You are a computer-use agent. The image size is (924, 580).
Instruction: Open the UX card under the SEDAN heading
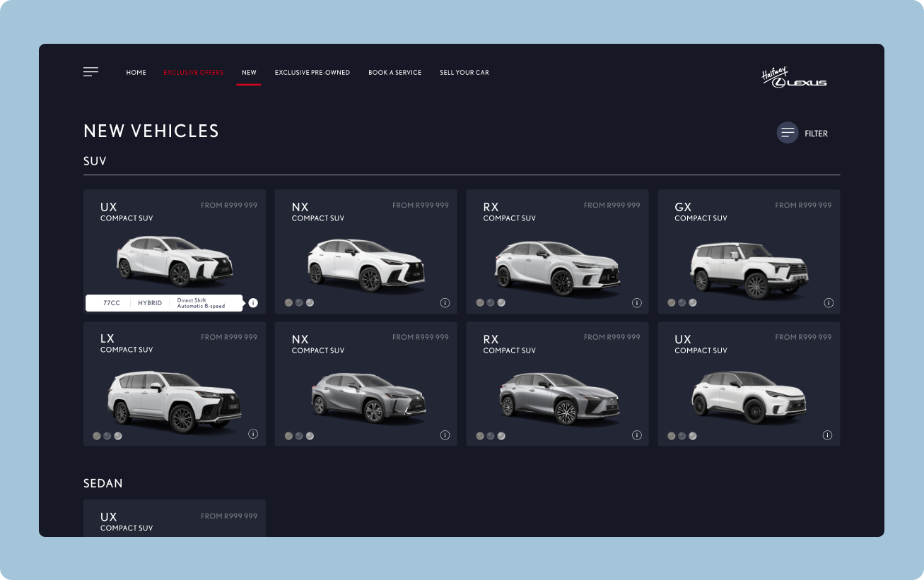pyautogui.click(x=175, y=518)
